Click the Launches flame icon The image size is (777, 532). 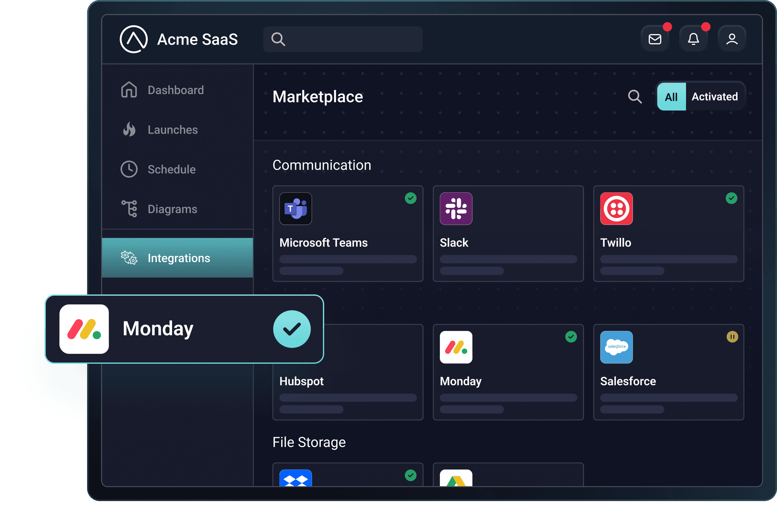click(x=129, y=129)
